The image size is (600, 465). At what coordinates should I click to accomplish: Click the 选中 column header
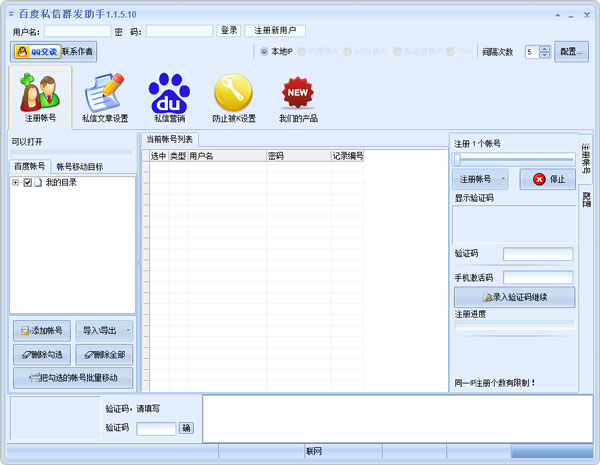pyautogui.click(x=159, y=156)
